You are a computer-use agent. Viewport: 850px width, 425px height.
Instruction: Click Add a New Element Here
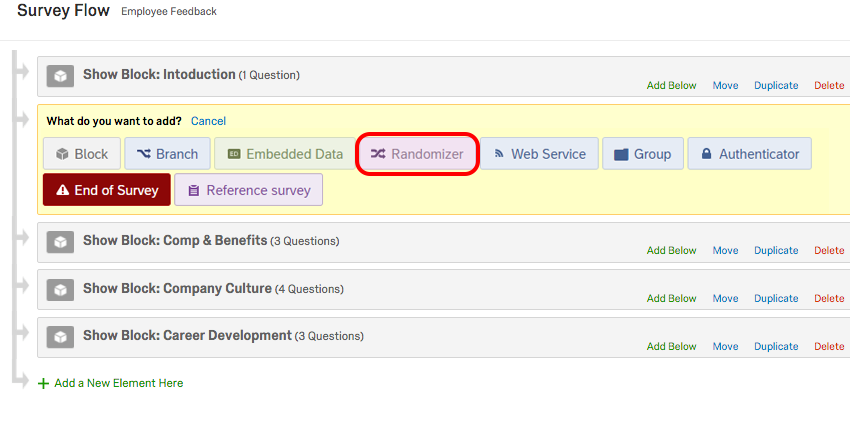point(118,383)
